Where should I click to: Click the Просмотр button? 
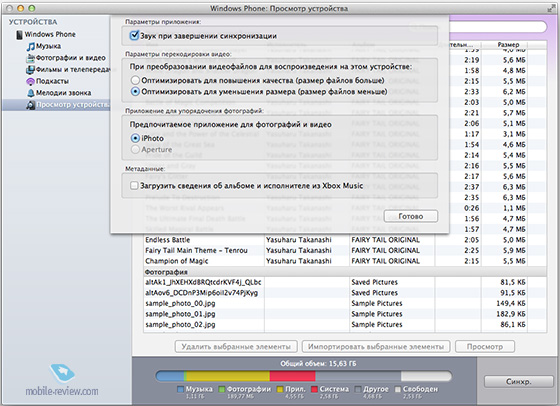pyautogui.click(x=485, y=346)
